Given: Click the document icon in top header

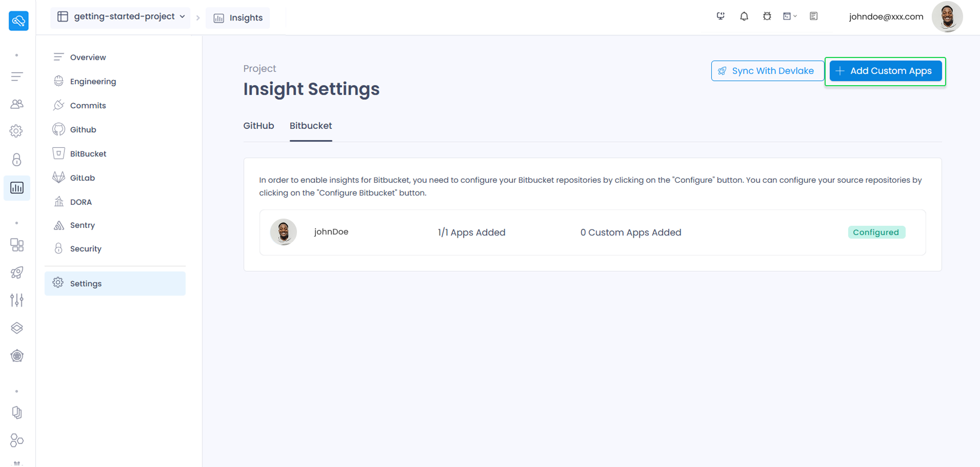Looking at the screenshot, I should [x=813, y=16].
